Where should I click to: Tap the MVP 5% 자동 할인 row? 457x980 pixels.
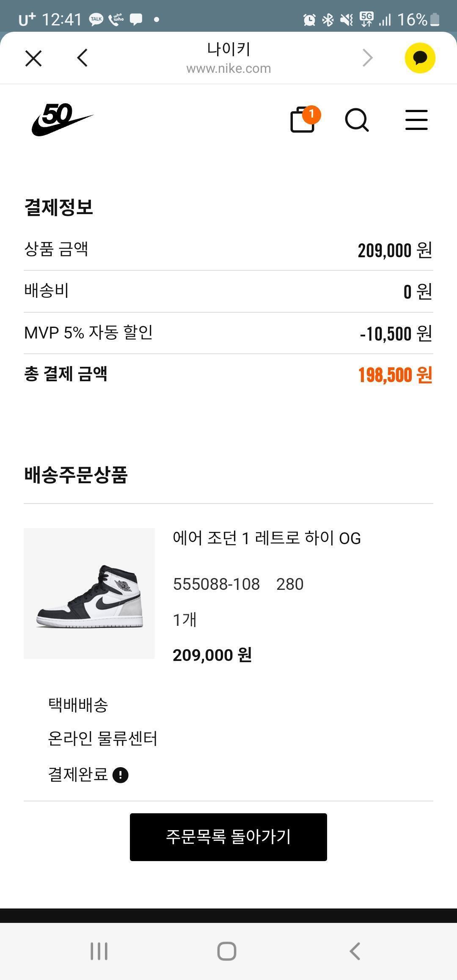pyautogui.click(x=228, y=333)
